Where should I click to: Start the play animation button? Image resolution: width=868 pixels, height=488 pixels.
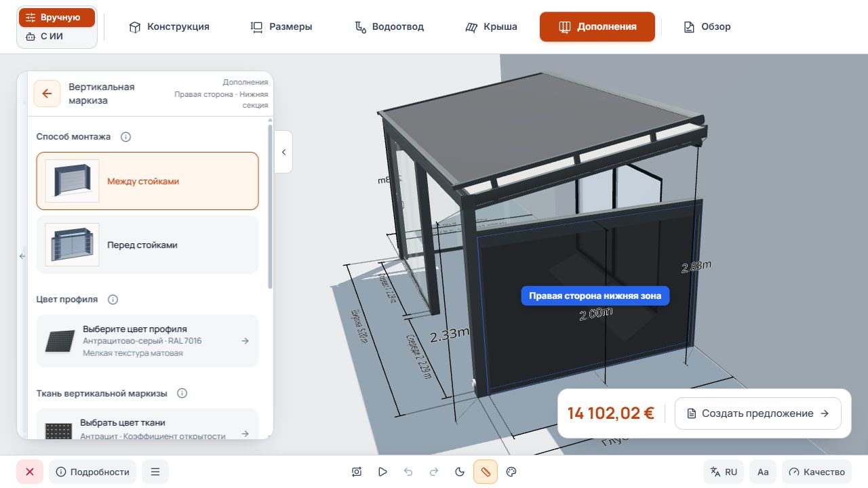pyautogui.click(x=382, y=472)
